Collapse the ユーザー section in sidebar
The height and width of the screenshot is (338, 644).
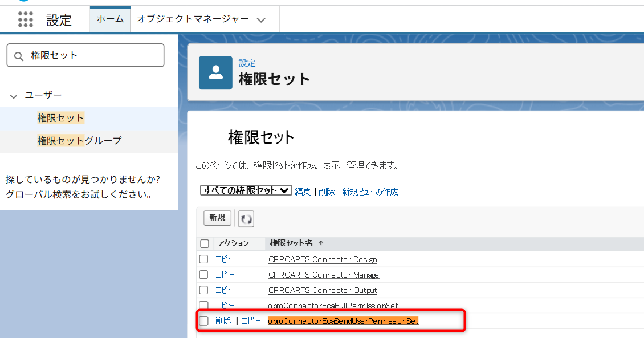[x=14, y=96]
